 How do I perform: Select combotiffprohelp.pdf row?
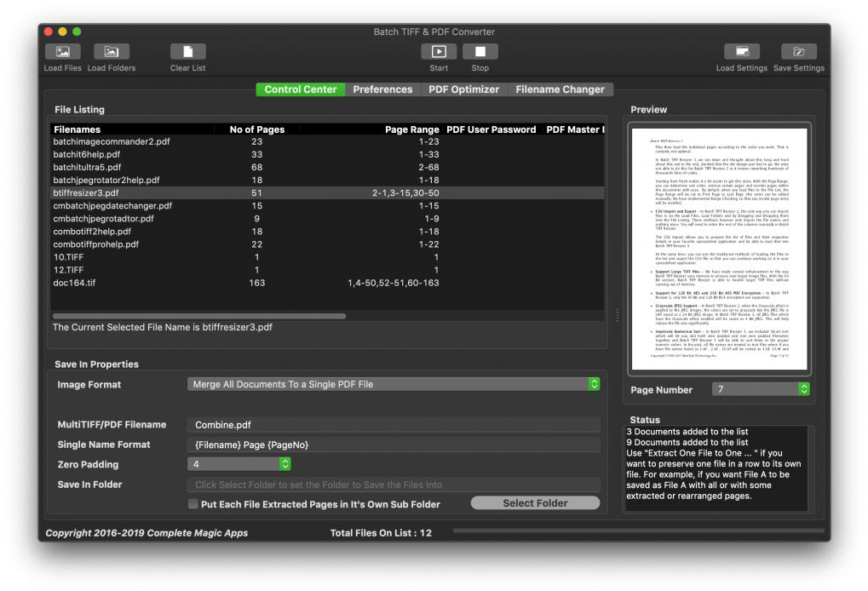(x=327, y=244)
